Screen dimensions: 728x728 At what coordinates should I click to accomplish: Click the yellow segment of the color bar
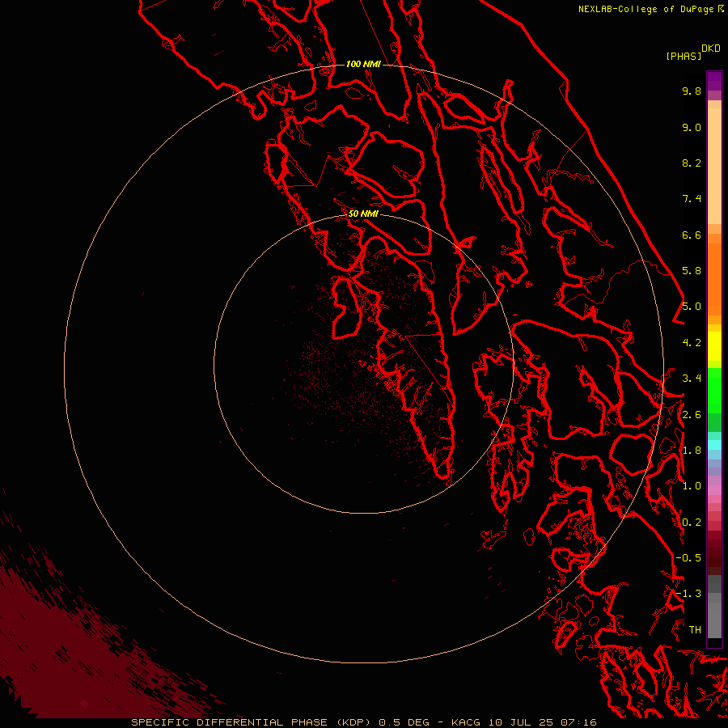coord(714,346)
